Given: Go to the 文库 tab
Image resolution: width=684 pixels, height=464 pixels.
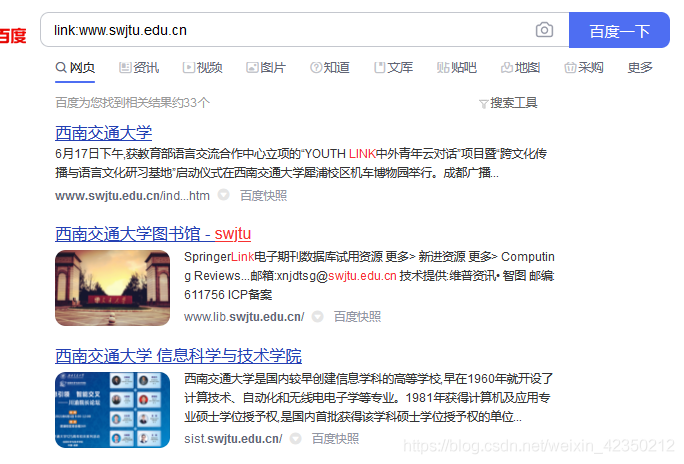Looking at the screenshot, I should (393, 68).
